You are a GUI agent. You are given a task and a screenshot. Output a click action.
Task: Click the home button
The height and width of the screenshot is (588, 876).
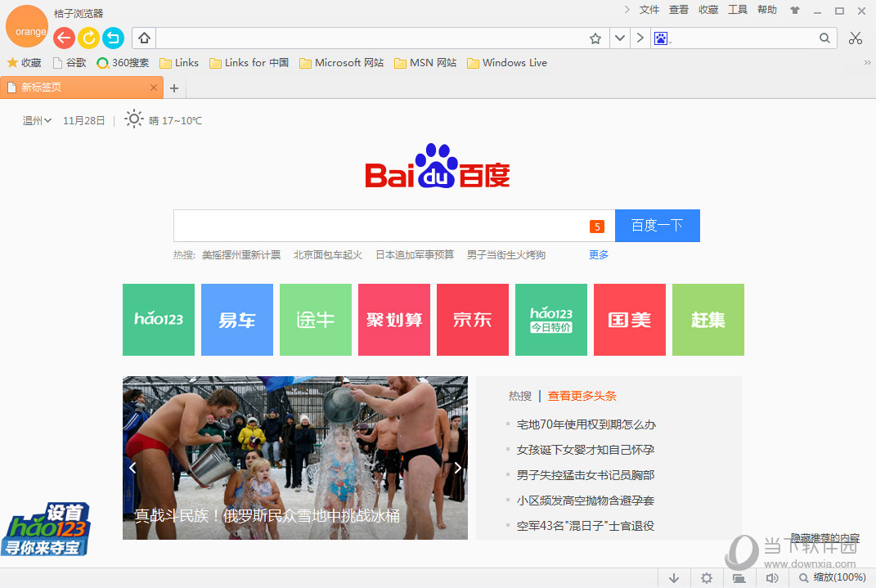[142, 38]
